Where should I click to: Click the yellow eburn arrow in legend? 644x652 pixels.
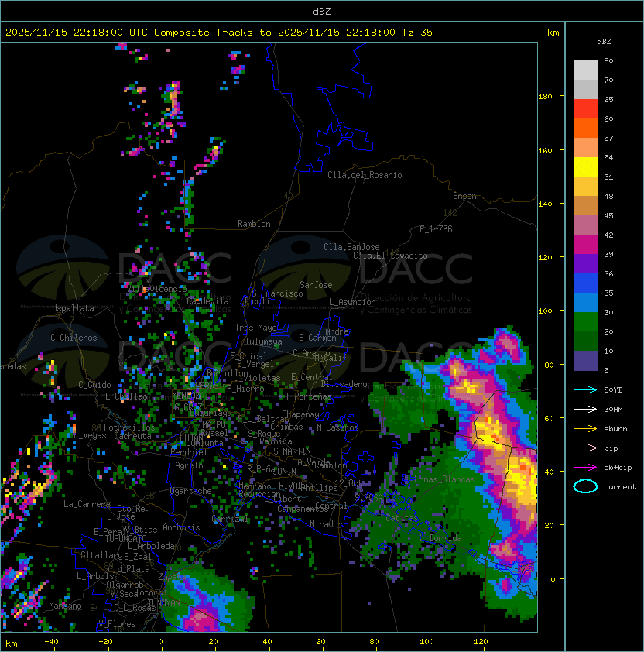(585, 429)
